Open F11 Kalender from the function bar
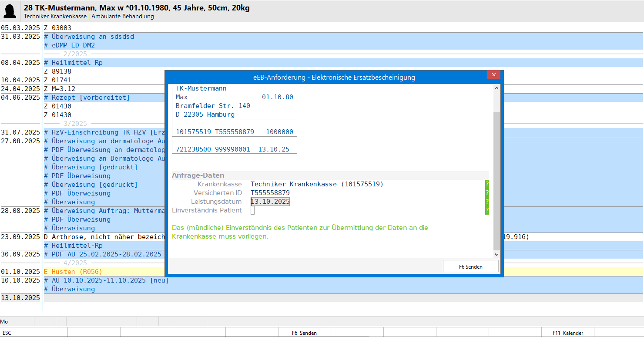 coord(567,333)
